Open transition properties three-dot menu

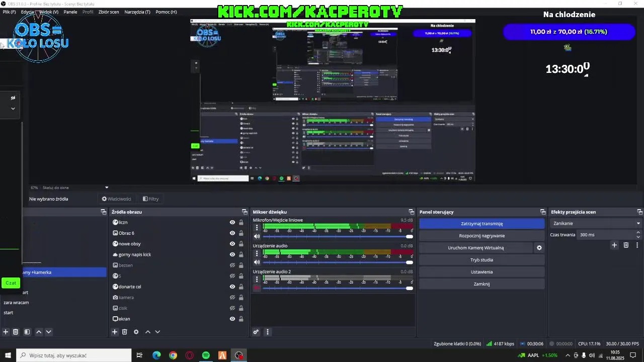point(637,245)
